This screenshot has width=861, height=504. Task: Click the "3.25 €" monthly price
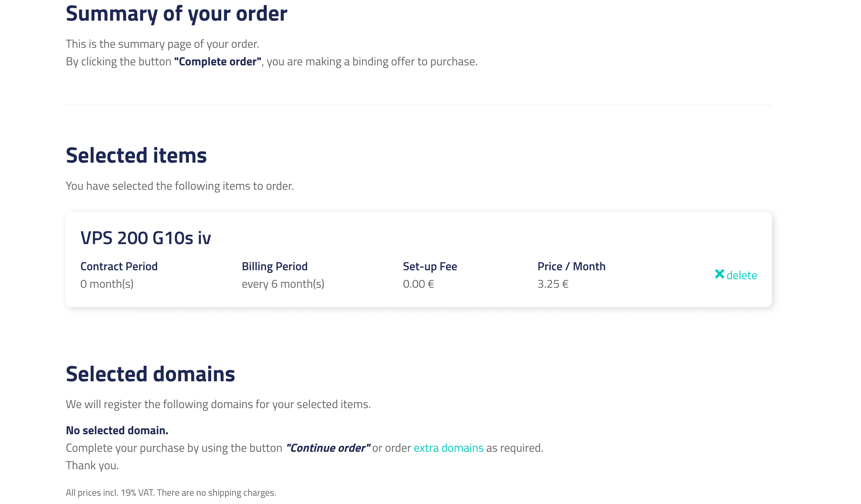(553, 284)
